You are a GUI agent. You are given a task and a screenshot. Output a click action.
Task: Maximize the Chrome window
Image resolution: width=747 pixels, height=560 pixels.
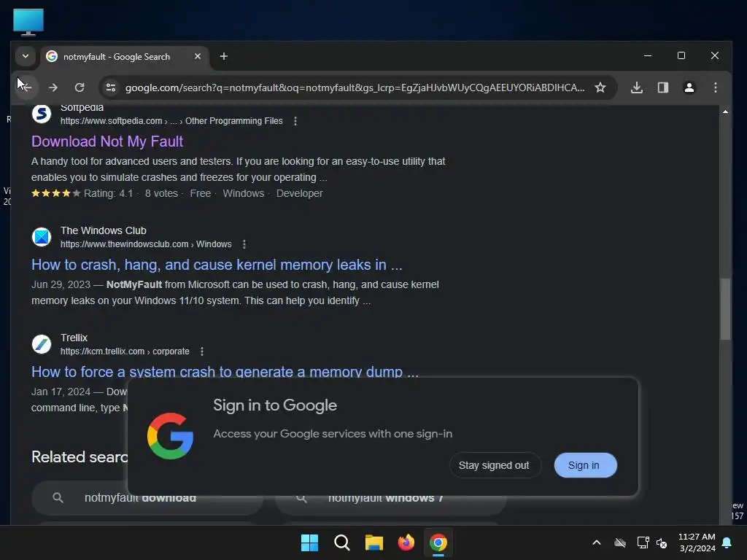pos(681,55)
